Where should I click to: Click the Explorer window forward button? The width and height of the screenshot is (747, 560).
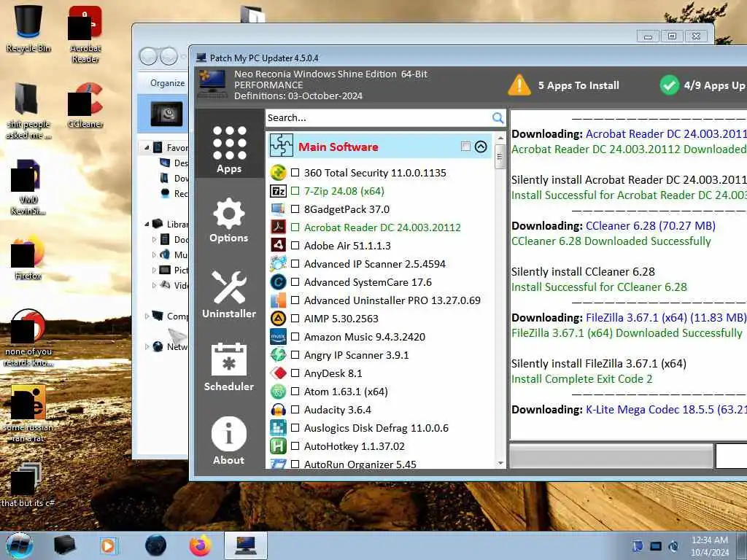tap(169, 56)
